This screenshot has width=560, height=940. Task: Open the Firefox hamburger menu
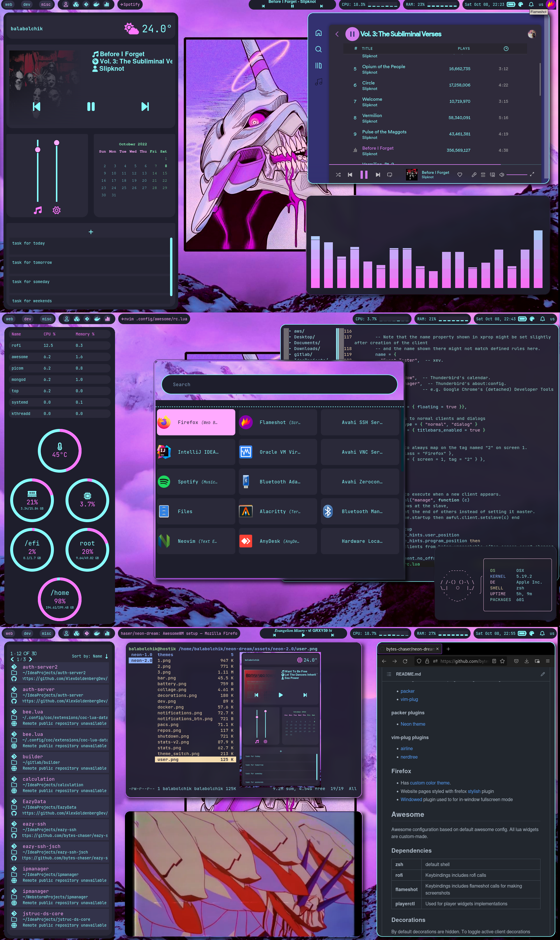click(x=547, y=661)
